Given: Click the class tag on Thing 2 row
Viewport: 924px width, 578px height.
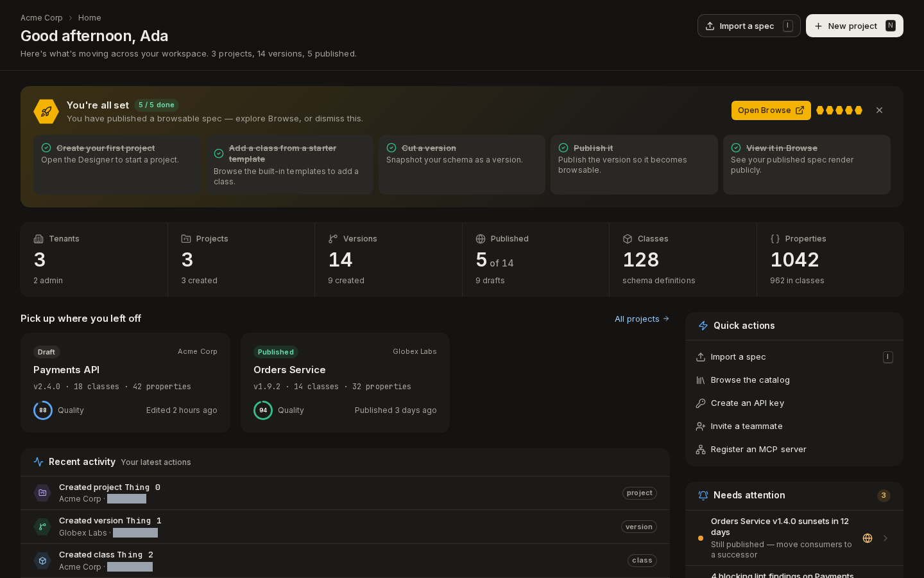Looking at the screenshot, I should click(x=642, y=561).
